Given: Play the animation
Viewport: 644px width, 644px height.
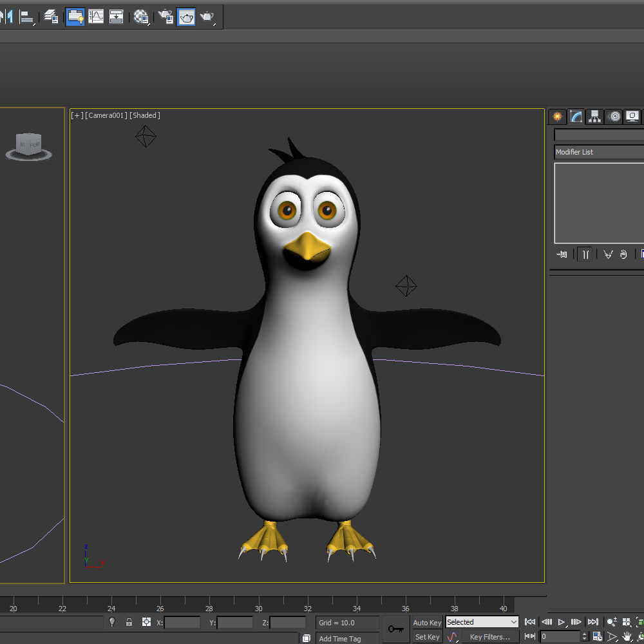Looking at the screenshot, I should 562,622.
